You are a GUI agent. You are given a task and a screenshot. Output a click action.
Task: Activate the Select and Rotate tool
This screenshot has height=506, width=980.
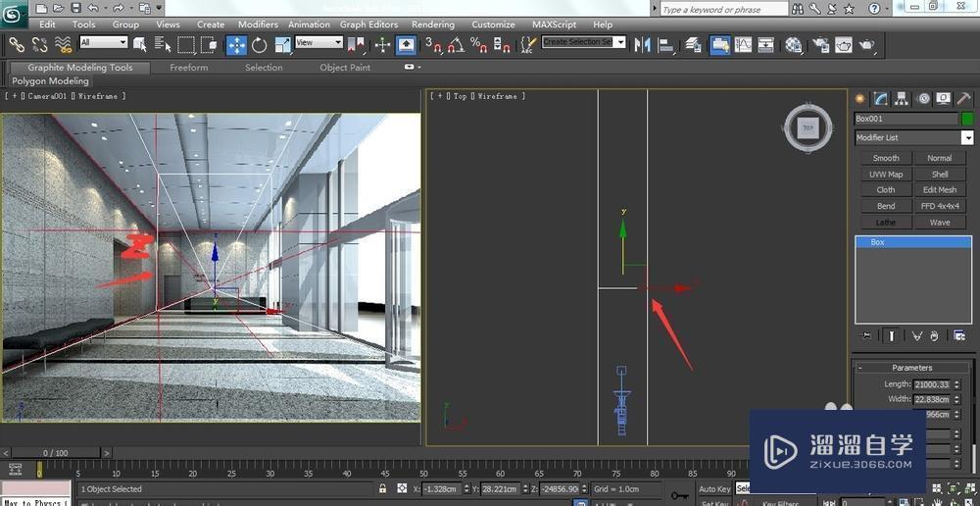(x=260, y=44)
